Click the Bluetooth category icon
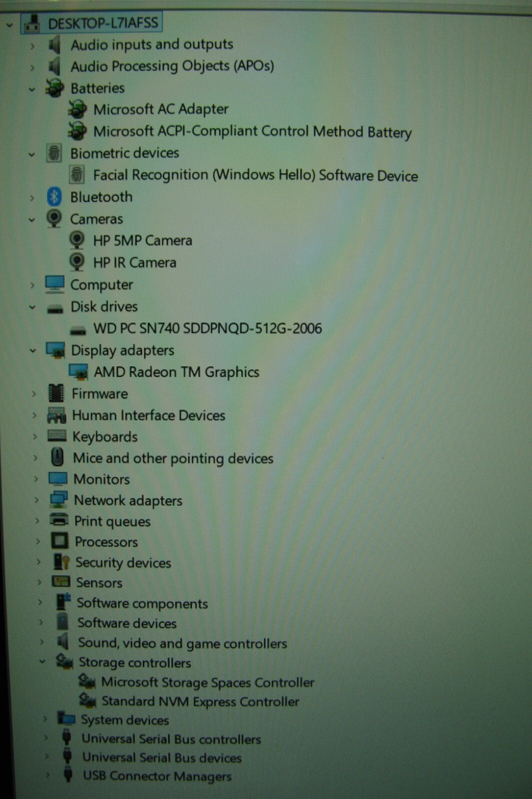 54,197
